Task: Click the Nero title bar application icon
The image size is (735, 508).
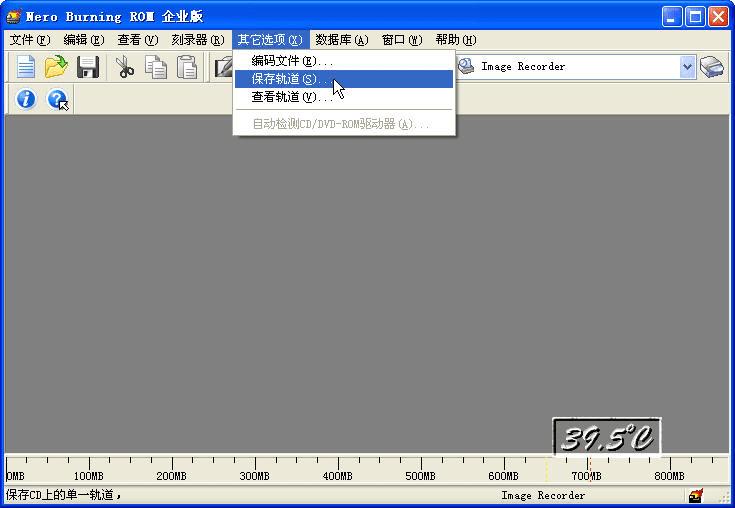Action: point(13,16)
